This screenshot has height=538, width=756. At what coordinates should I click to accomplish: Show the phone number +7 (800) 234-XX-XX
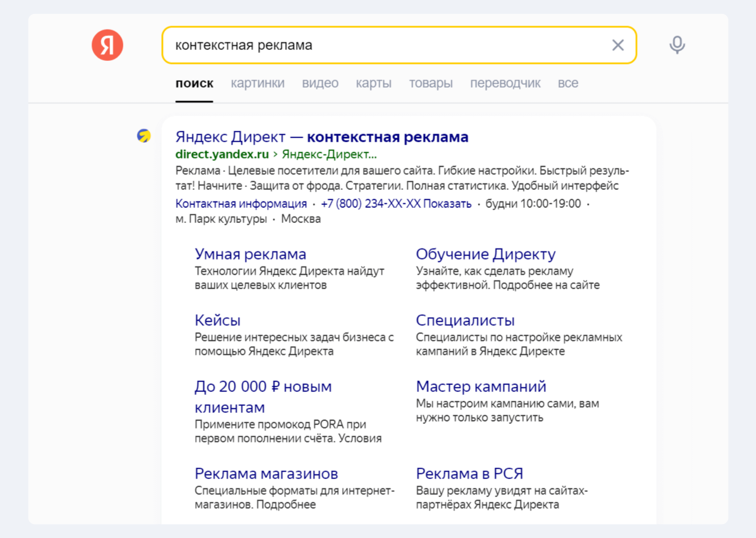(396, 204)
